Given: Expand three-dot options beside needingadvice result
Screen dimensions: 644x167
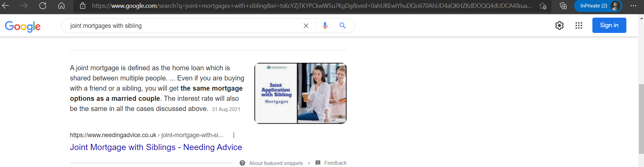Looking at the screenshot, I should pyautogui.click(x=234, y=135).
